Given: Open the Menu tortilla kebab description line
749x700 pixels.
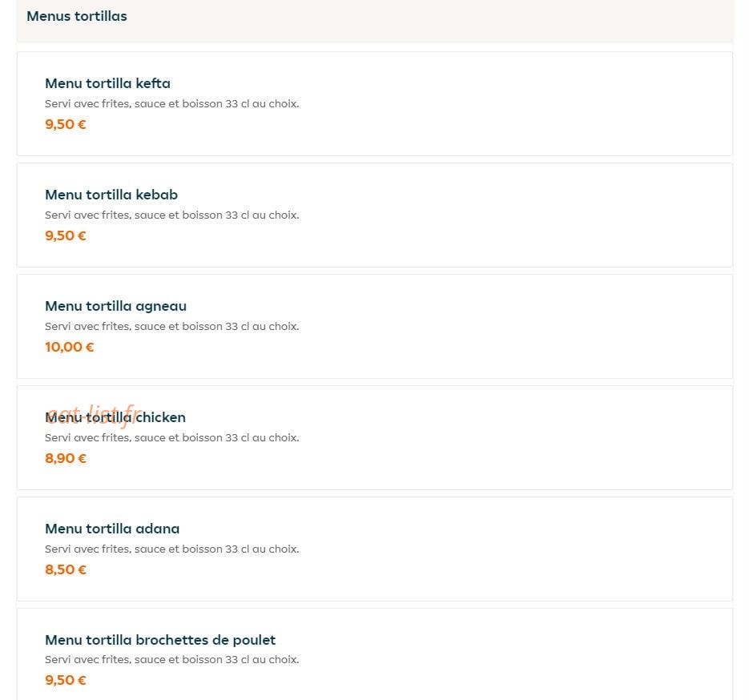Looking at the screenshot, I should pos(172,215).
